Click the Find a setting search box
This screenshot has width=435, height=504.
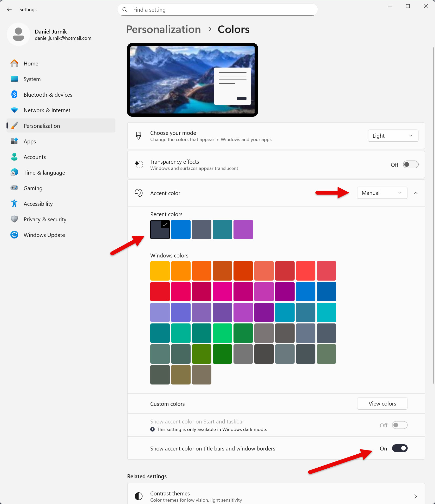point(217,10)
